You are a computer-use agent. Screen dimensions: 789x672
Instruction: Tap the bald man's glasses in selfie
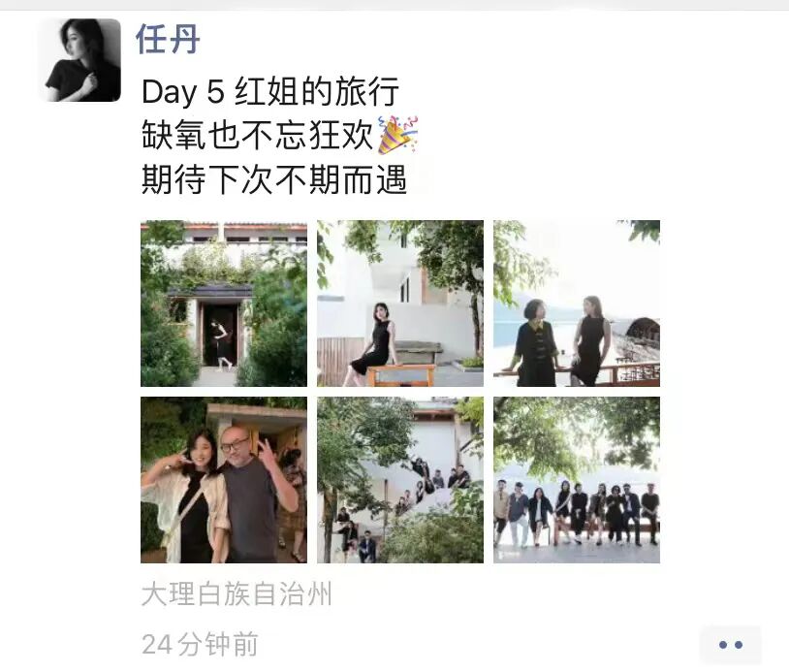point(235,445)
